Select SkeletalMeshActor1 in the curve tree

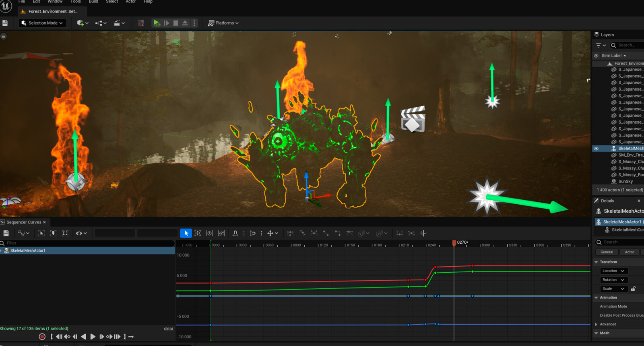click(87, 251)
